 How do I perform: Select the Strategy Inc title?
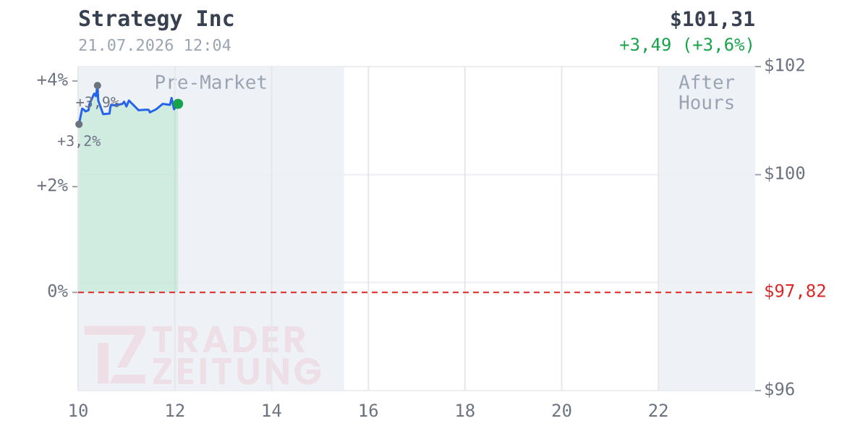(x=156, y=19)
